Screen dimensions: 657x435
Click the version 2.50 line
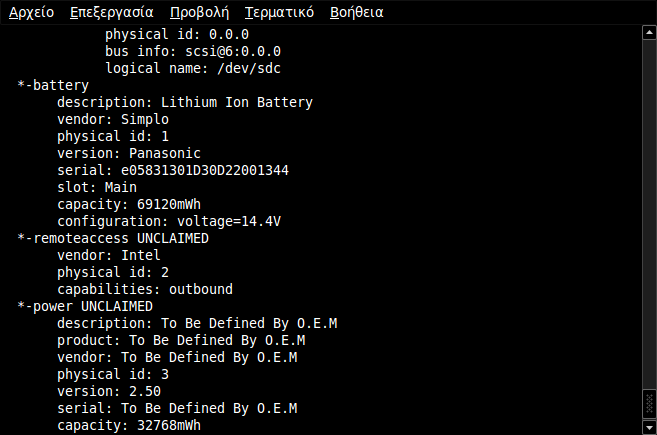pyautogui.click(x=109, y=391)
